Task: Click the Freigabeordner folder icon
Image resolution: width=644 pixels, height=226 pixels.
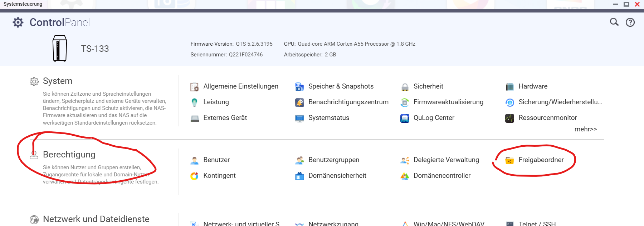Action: click(x=509, y=160)
